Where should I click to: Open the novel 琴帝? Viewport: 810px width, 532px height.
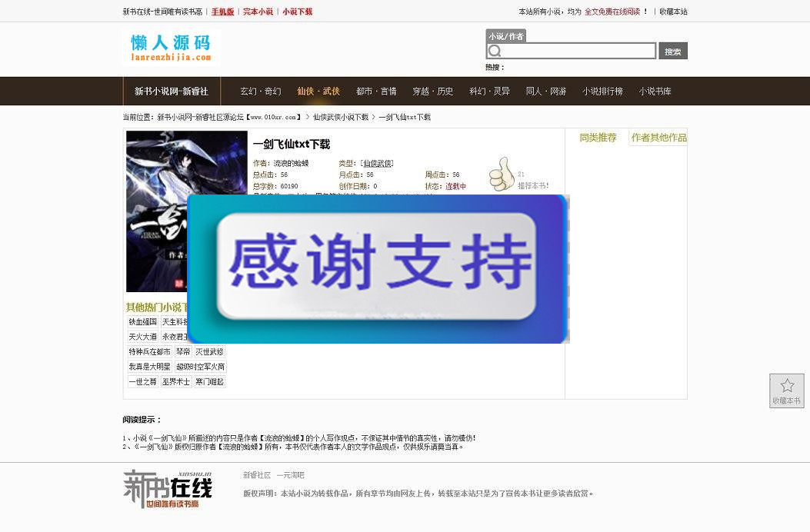[x=183, y=352]
